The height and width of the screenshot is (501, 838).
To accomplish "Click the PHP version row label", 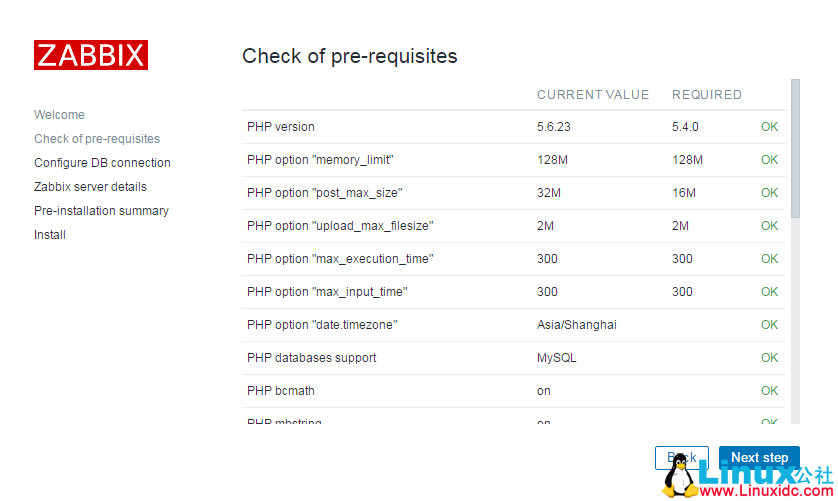I will tap(281, 127).
